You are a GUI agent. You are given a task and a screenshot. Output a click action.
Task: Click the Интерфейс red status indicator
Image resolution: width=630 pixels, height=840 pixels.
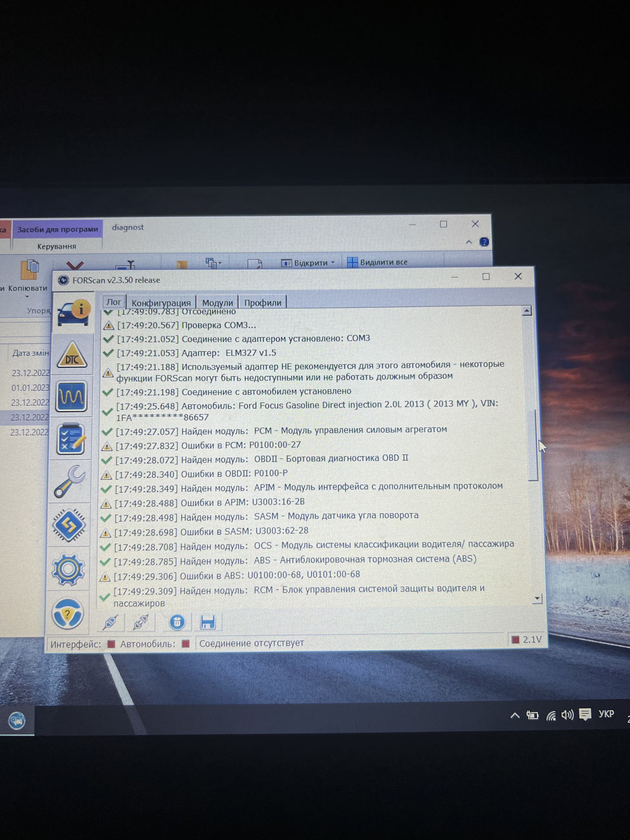click(111, 644)
